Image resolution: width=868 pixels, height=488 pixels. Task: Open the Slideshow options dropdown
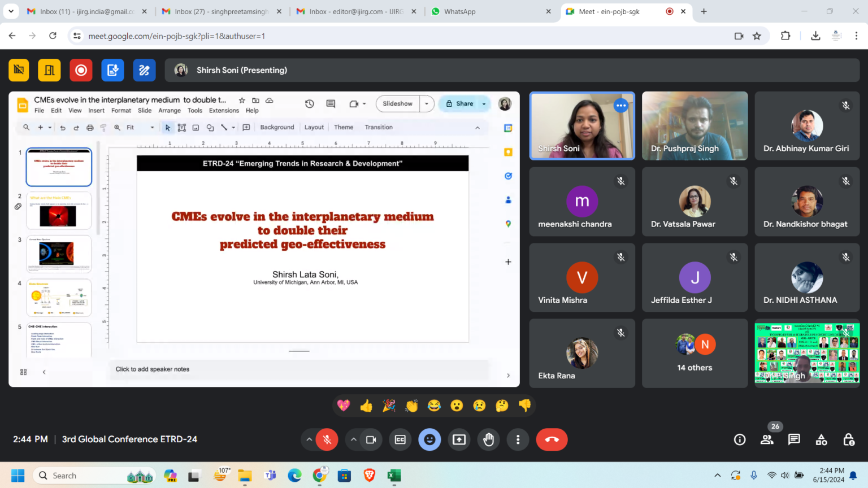426,103
